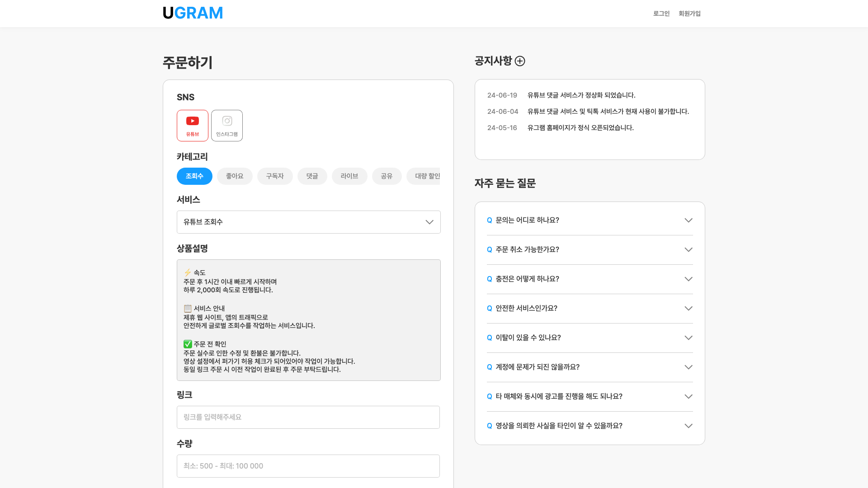Switch to the 라이브 category
The height and width of the screenshot is (488, 868).
(349, 176)
